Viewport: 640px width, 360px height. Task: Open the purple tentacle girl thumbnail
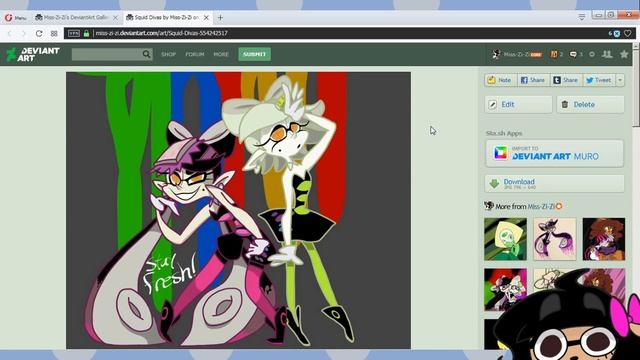tap(554, 239)
